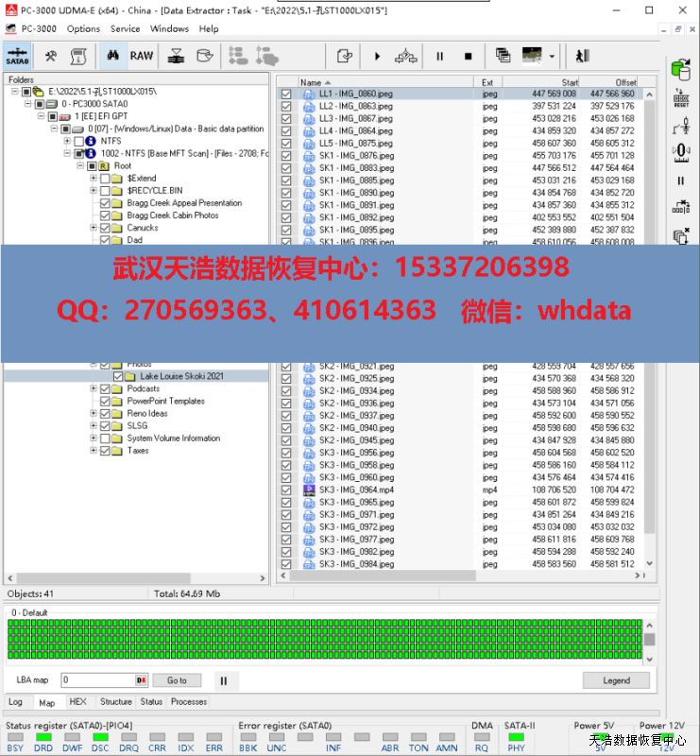Pause the LBA map scan
Viewport: 700px width, 756px height.
[224, 680]
